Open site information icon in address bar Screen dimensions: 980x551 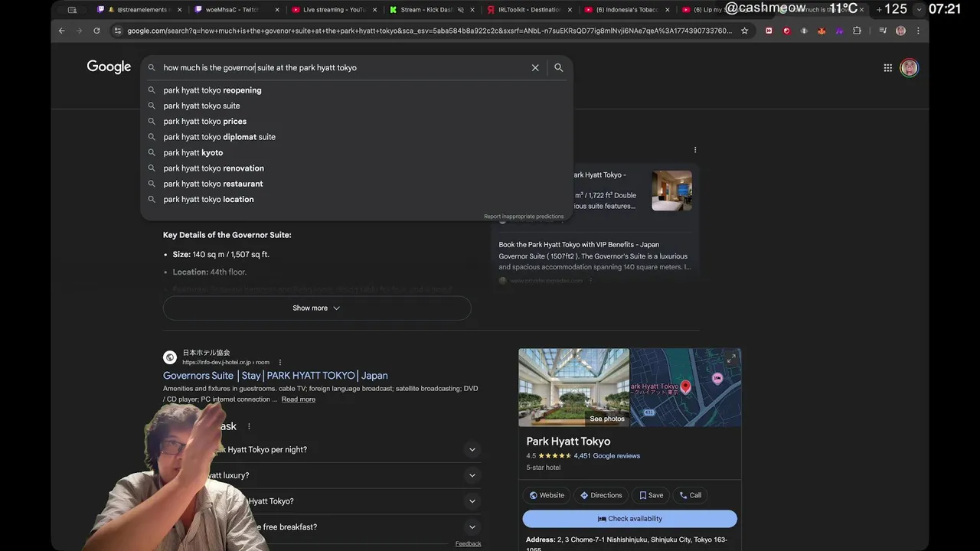117,31
